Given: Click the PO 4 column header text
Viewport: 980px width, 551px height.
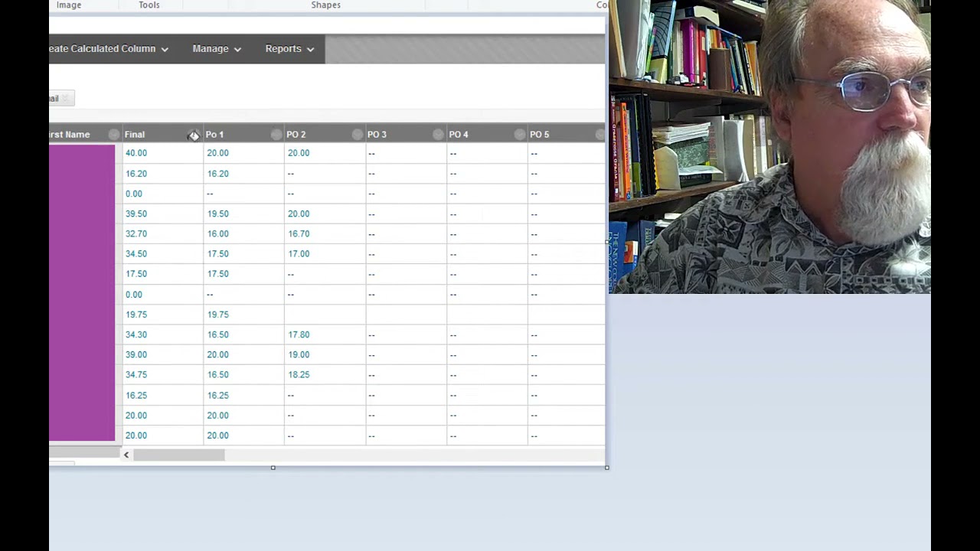Looking at the screenshot, I should point(459,135).
